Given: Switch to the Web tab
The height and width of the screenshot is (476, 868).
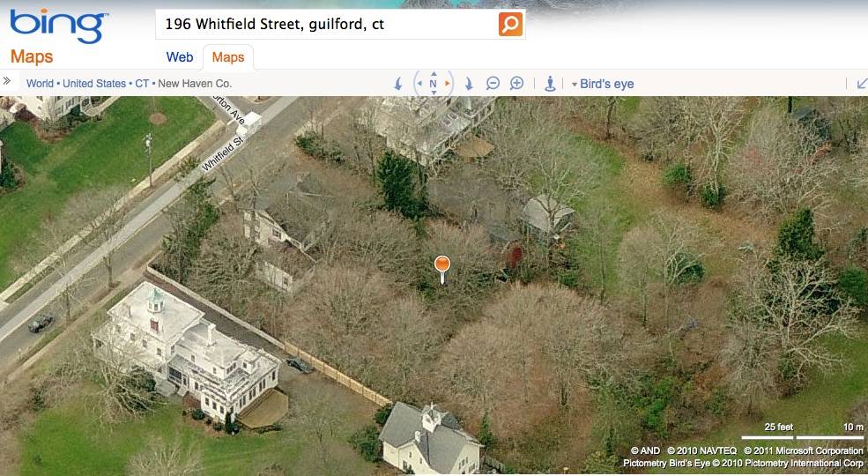Looking at the screenshot, I should (180, 57).
